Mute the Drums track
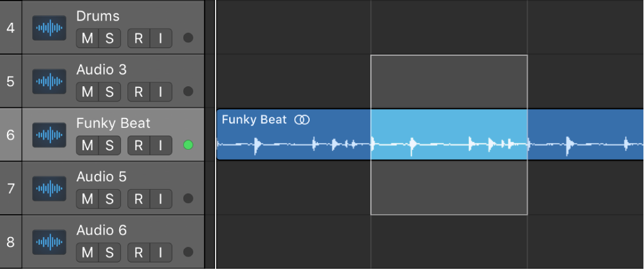 pyautogui.click(x=88, y=38)
